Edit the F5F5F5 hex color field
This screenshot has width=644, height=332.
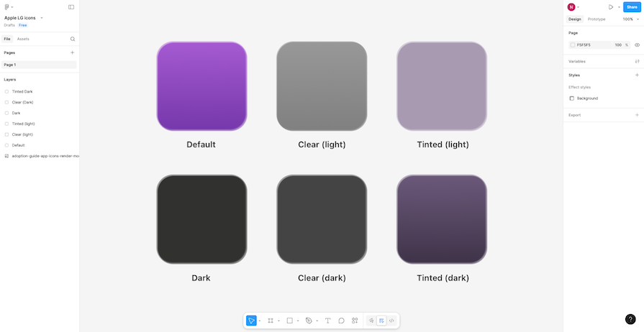tap(589, 45)
